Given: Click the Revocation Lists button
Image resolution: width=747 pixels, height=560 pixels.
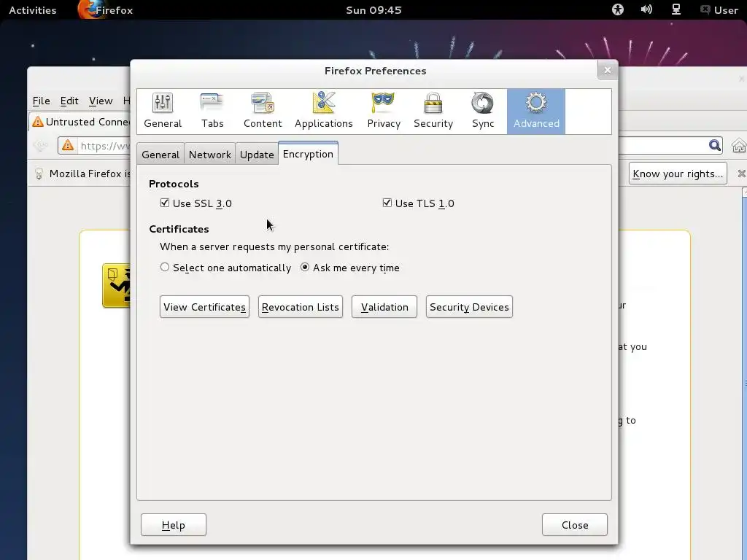Looking at the screenshot, I should (x=300, y=307).
